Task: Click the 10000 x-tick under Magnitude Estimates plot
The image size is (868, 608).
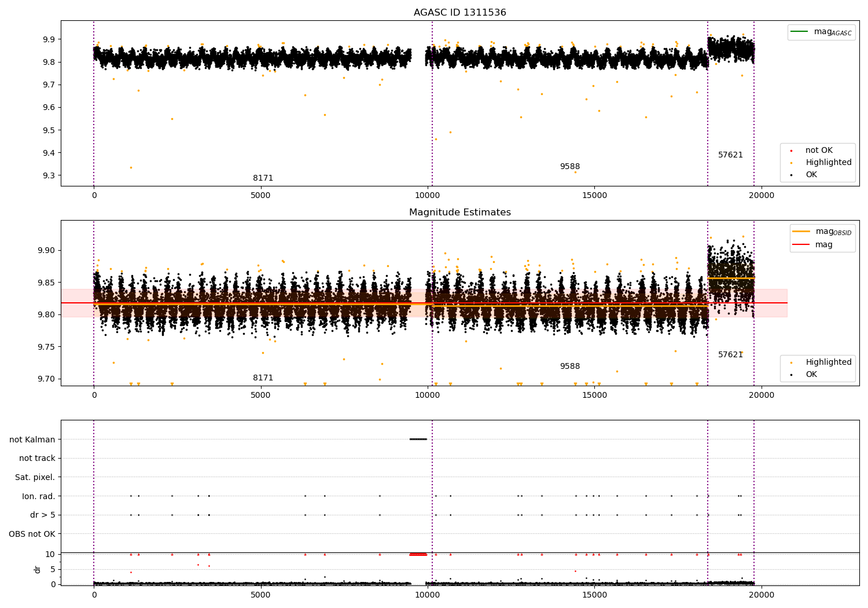Action: tap(428, 395)
